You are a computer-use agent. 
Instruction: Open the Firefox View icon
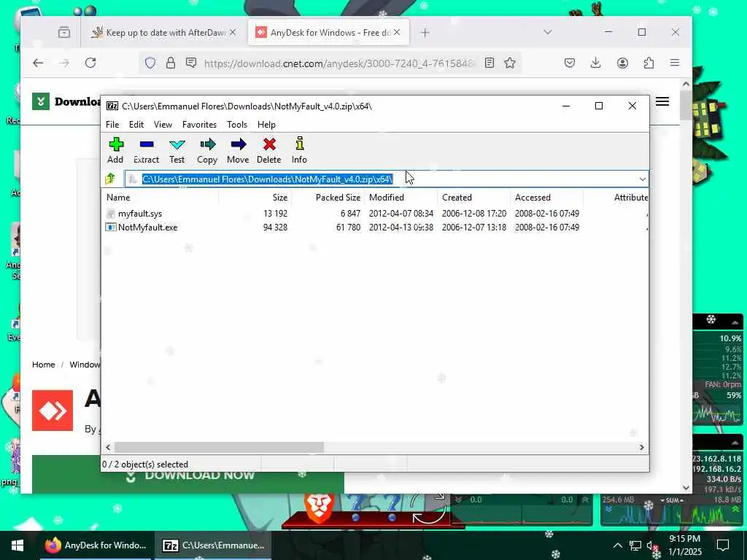point(64,32)
